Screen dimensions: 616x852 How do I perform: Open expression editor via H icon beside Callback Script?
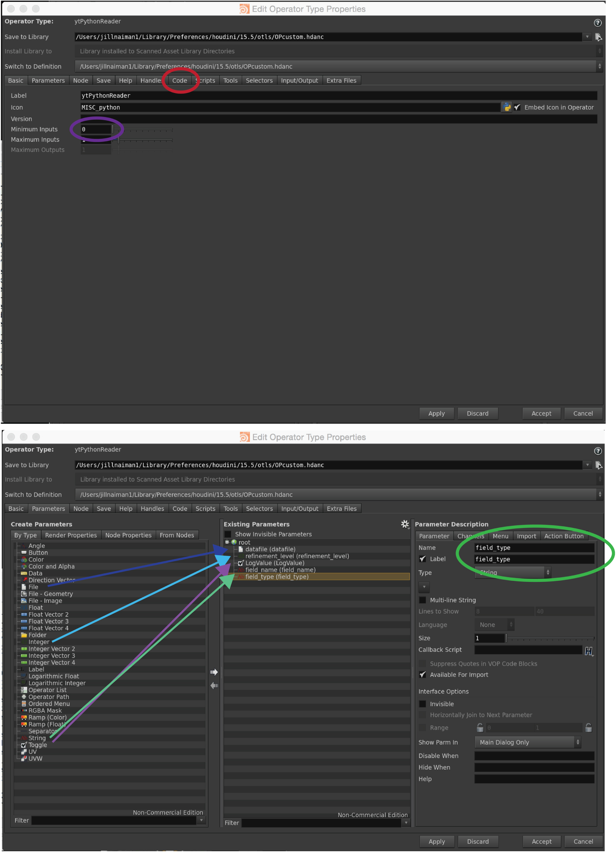click(589, 651)
